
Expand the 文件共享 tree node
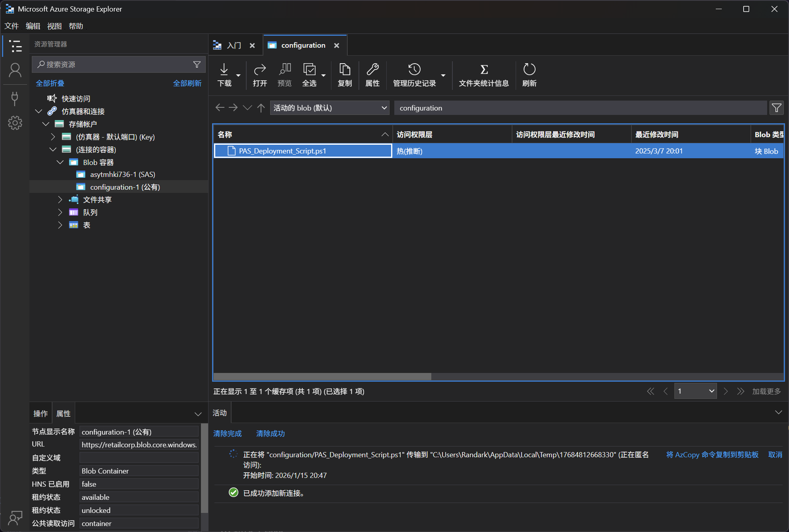point(60,200)
